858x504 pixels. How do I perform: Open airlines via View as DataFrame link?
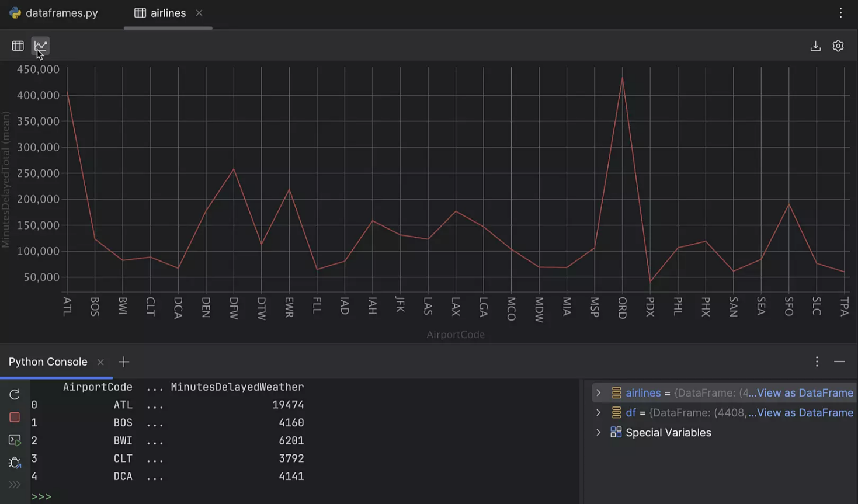pos(804,392)
